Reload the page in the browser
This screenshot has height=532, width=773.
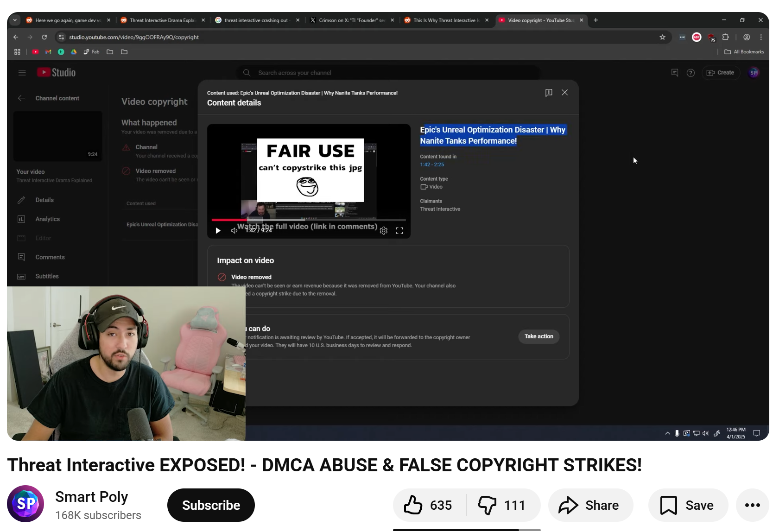tap(44, 37)
